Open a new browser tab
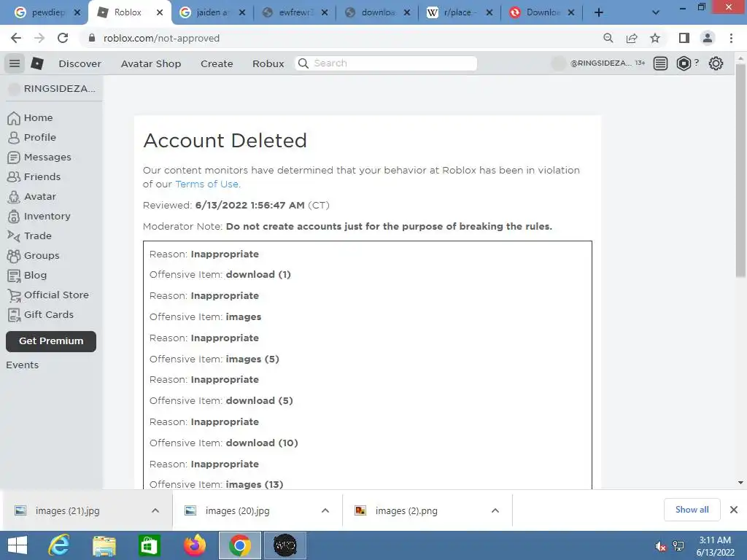 tap(599, 12)
